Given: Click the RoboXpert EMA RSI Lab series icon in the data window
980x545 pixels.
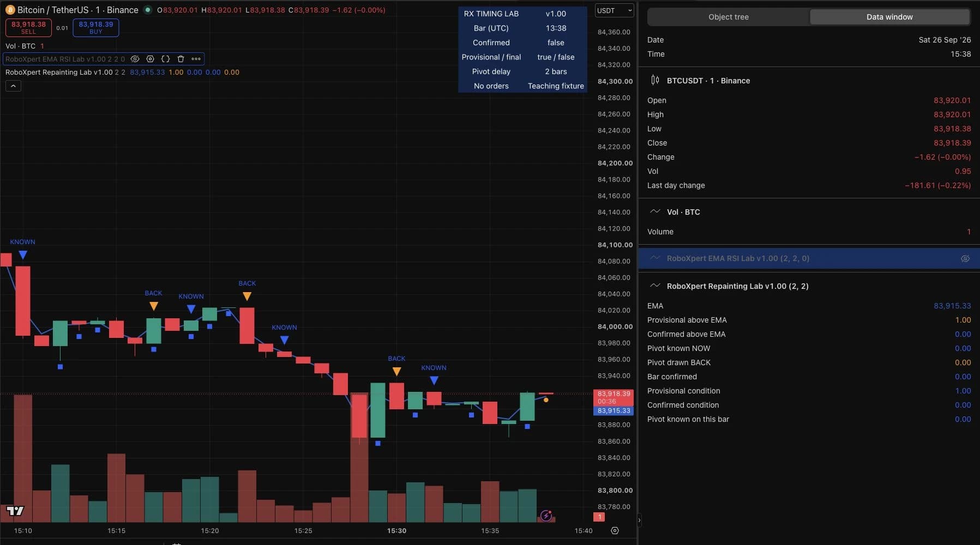Looking at the screenshot, I should [655, 258].
